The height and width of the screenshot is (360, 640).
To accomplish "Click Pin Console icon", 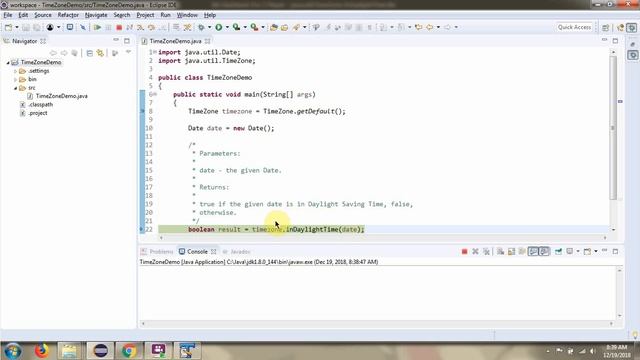I will pyautogui.click(x=558, y=251).
